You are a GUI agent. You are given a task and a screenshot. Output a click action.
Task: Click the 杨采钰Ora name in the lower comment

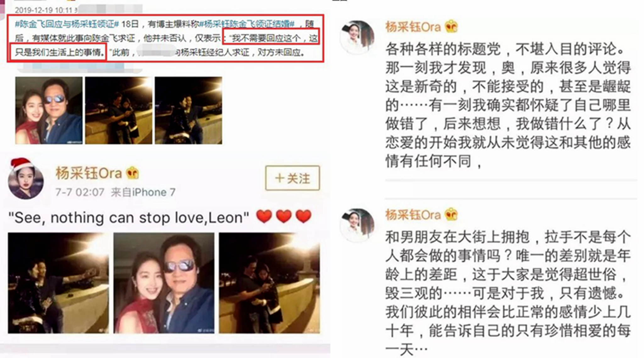point(413,215)
